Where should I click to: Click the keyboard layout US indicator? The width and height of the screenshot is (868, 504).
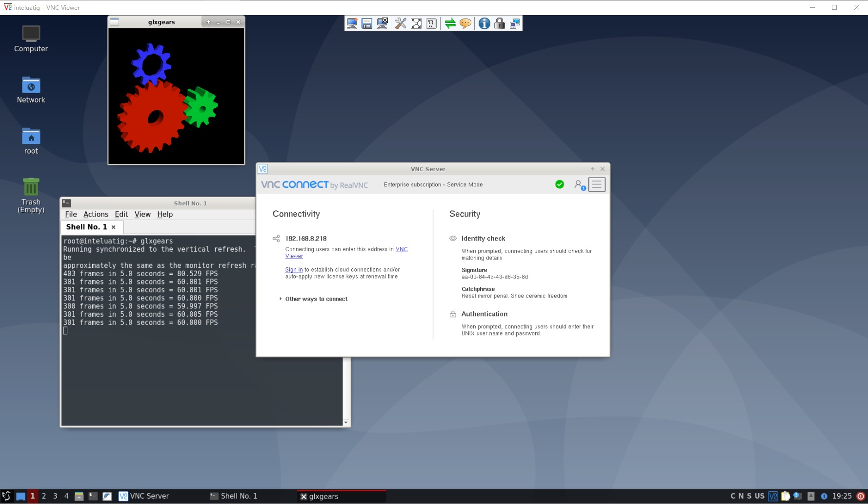760,496
